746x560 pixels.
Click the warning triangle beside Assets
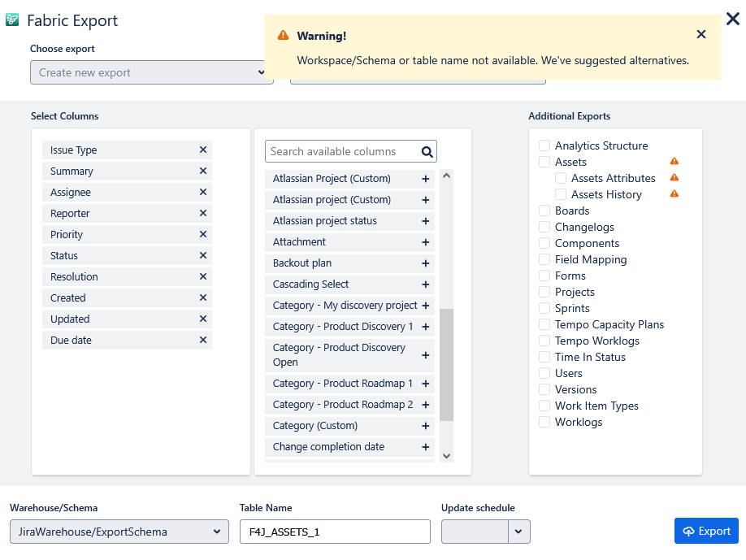(674, 162)
